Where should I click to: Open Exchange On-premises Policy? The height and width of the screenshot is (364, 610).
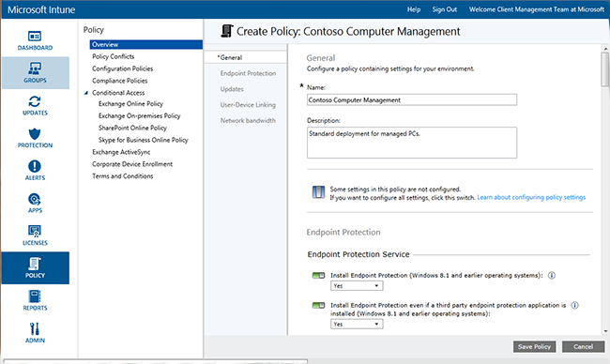(139, 116)
